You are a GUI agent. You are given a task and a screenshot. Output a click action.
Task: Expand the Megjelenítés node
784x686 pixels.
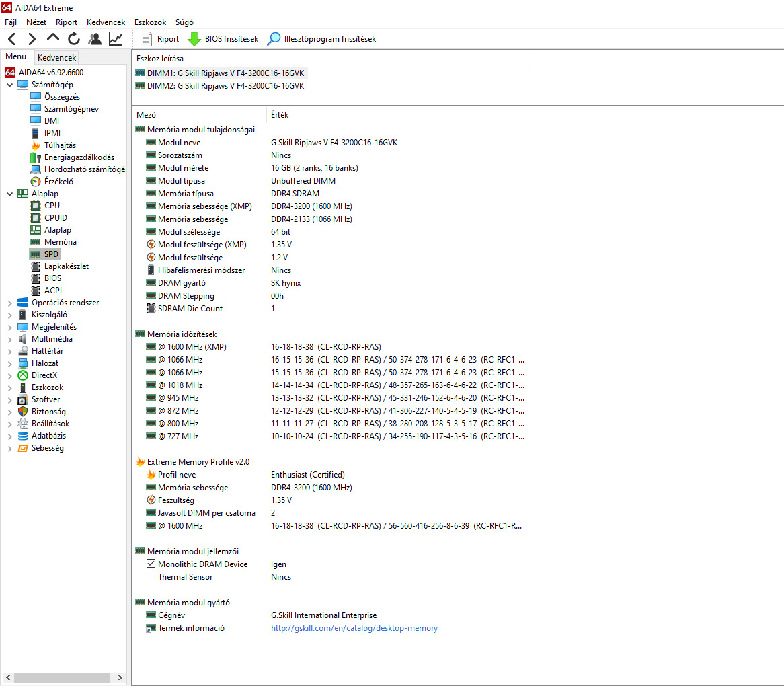[9, 327]
